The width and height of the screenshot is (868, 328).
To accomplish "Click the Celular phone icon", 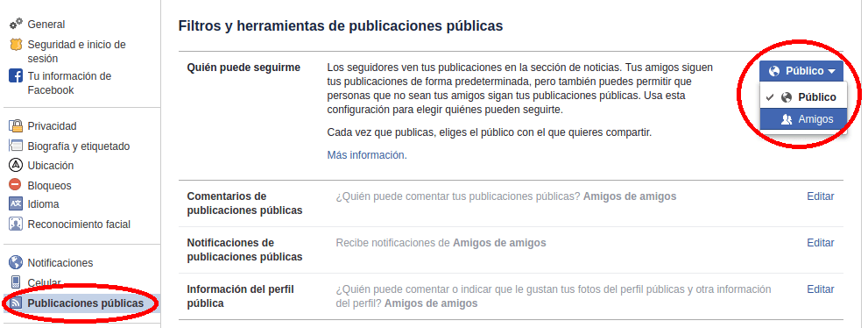I will tap(16, 282).
